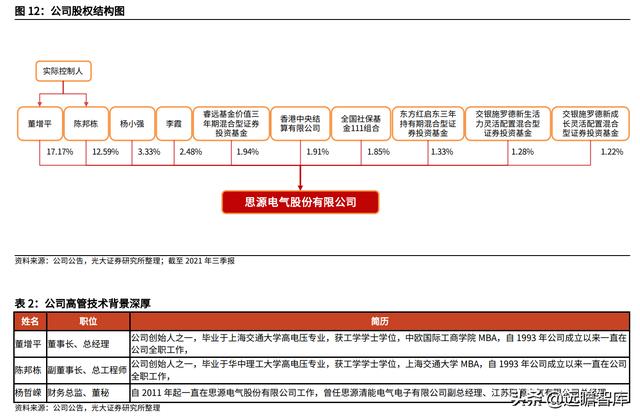Click the 表 2 公司高管技术背景深厚 heading
This screenshot has height=419, width=640.
pos(83,304)
